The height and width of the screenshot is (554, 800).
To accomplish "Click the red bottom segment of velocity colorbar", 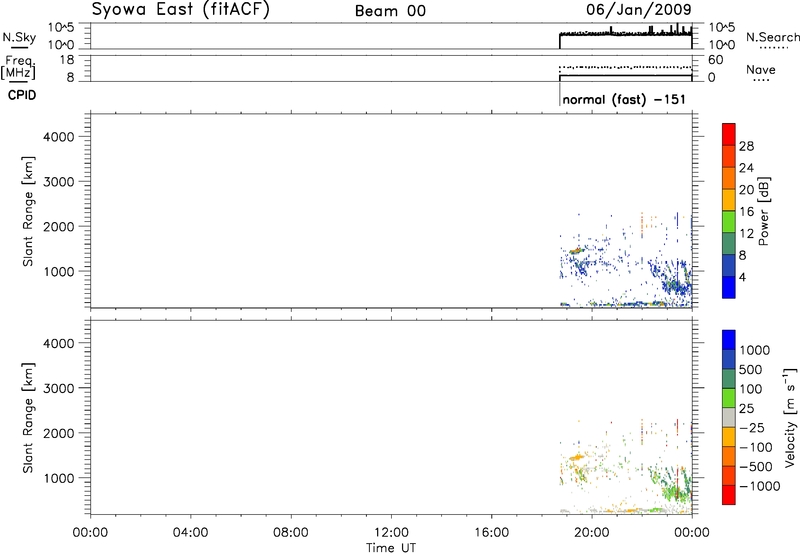I will (729, 495).
